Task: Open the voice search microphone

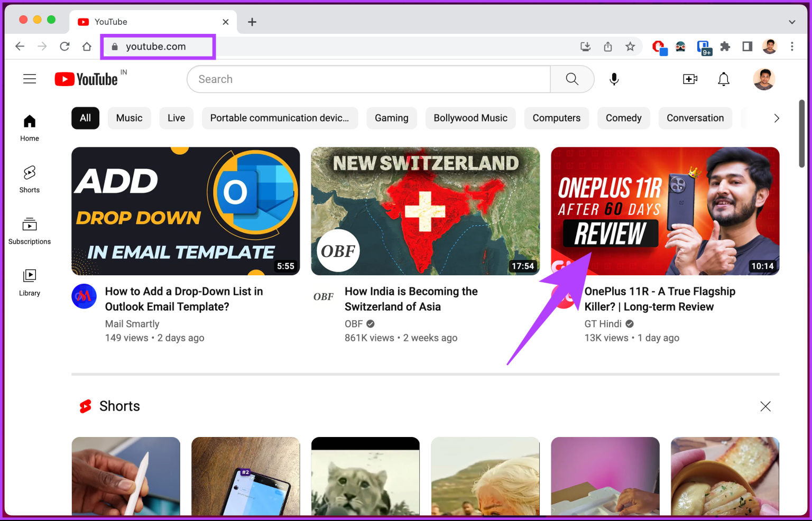Action: pos(614,79)
